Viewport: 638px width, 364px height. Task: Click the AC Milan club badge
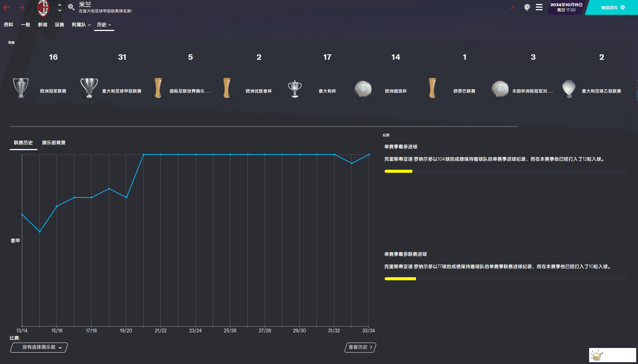point(43,8)
